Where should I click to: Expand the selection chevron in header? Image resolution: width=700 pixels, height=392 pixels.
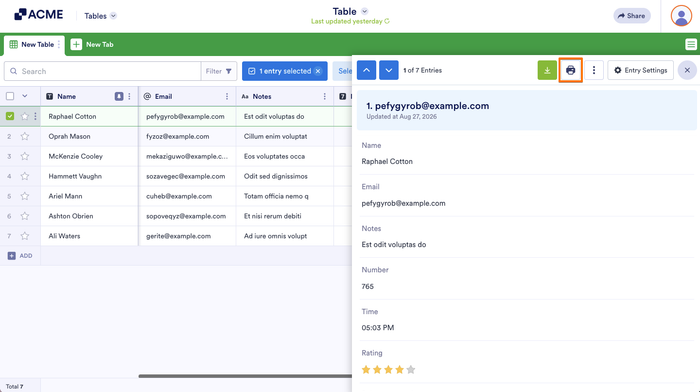click(x=25, y=96)
